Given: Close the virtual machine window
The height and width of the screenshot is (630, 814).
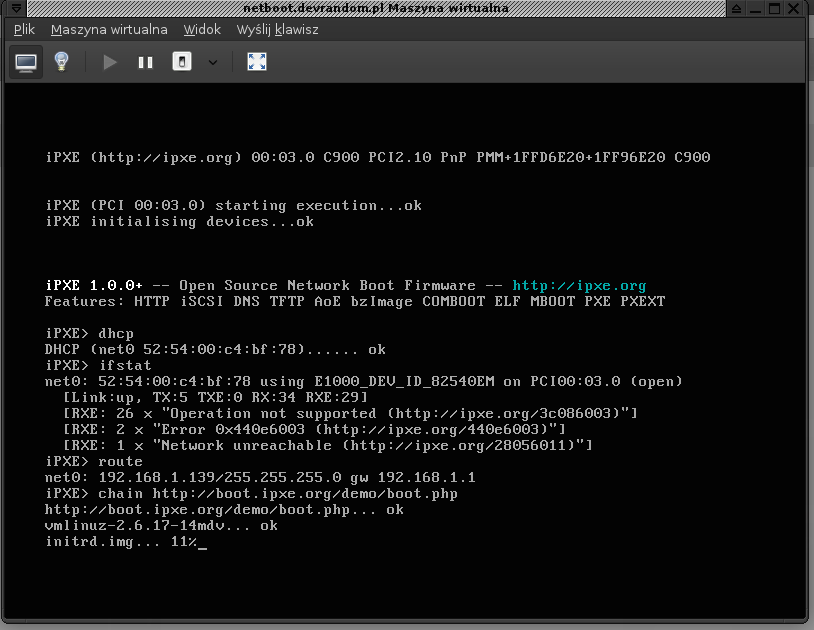Looking at the screenshot, I should coord(793,8).
